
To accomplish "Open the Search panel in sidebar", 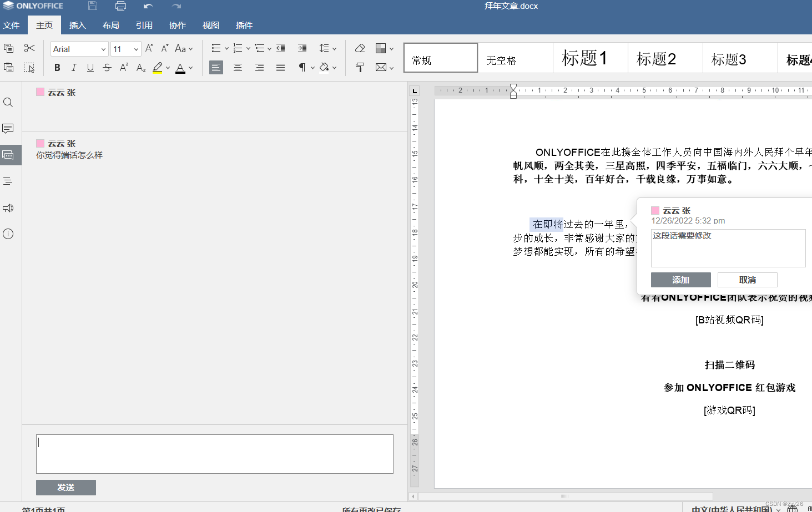I will [8, 103].
